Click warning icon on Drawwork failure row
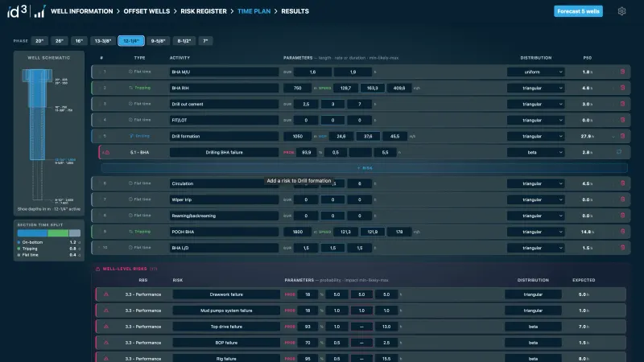This screenshot has width=644, height=362. point(106,294)
